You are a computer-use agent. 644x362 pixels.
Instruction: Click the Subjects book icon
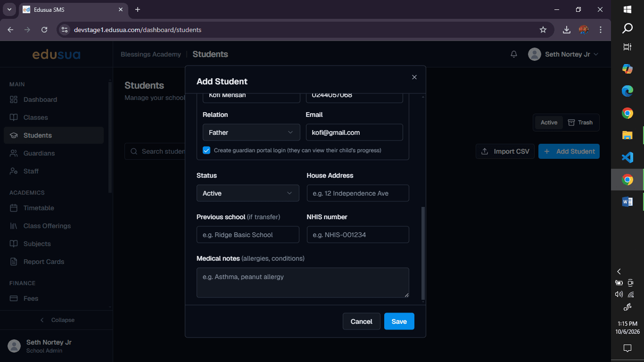click(x=14, y=244)
